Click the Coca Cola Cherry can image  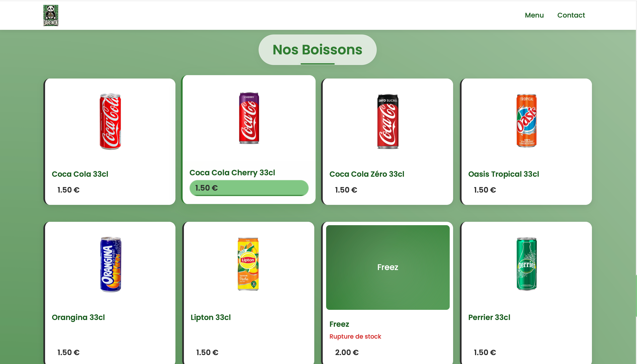[x=249, y=118]
